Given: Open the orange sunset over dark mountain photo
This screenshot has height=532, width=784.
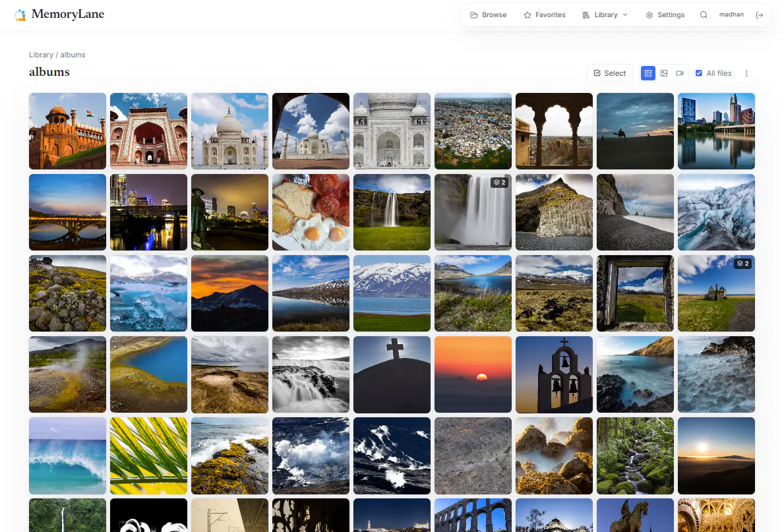Looking at the screenshot, I should tap(229, 293).
